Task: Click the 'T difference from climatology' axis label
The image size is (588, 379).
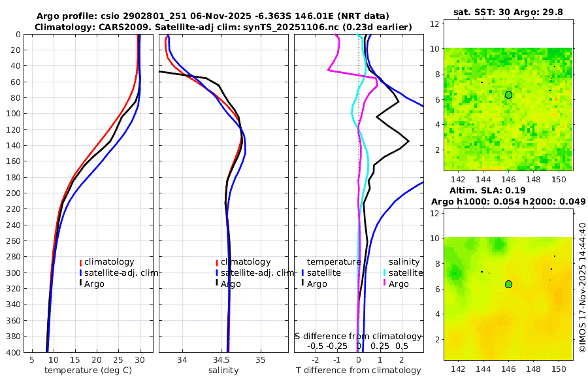Action: coord(359,371)
